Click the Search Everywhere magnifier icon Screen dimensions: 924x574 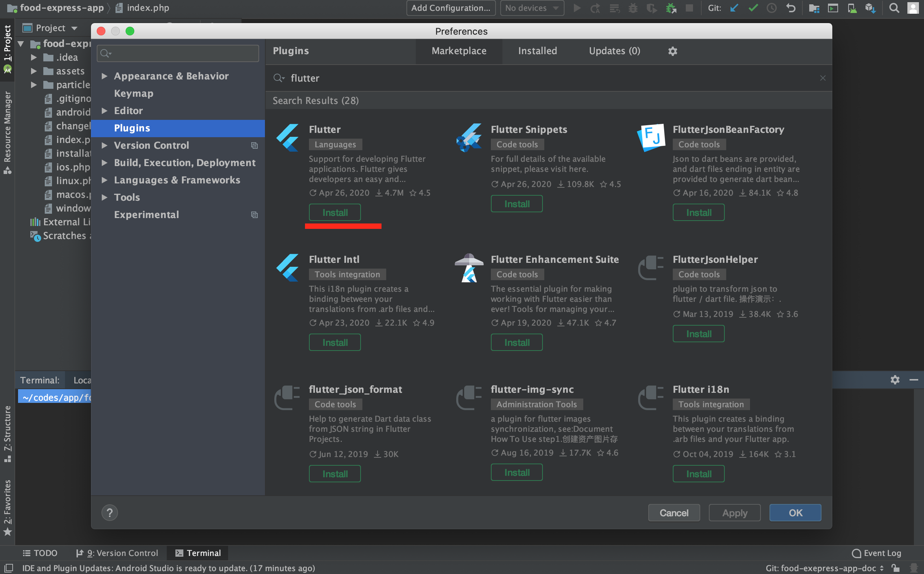coord(894,8)
